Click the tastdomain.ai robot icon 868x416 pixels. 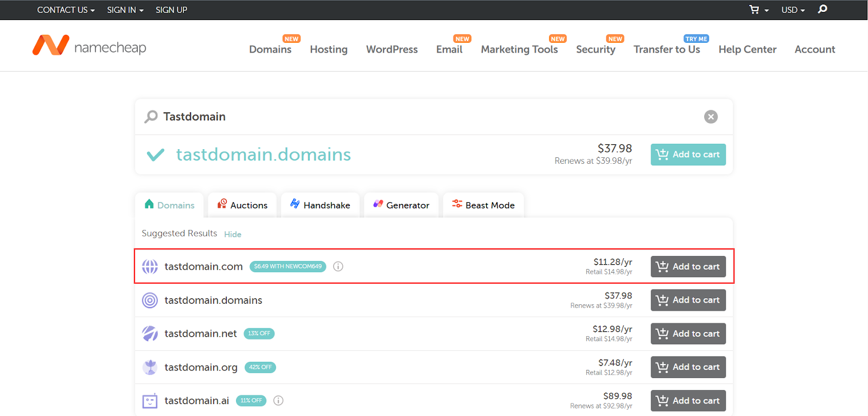pyautogui.click(x=150, y=401)
